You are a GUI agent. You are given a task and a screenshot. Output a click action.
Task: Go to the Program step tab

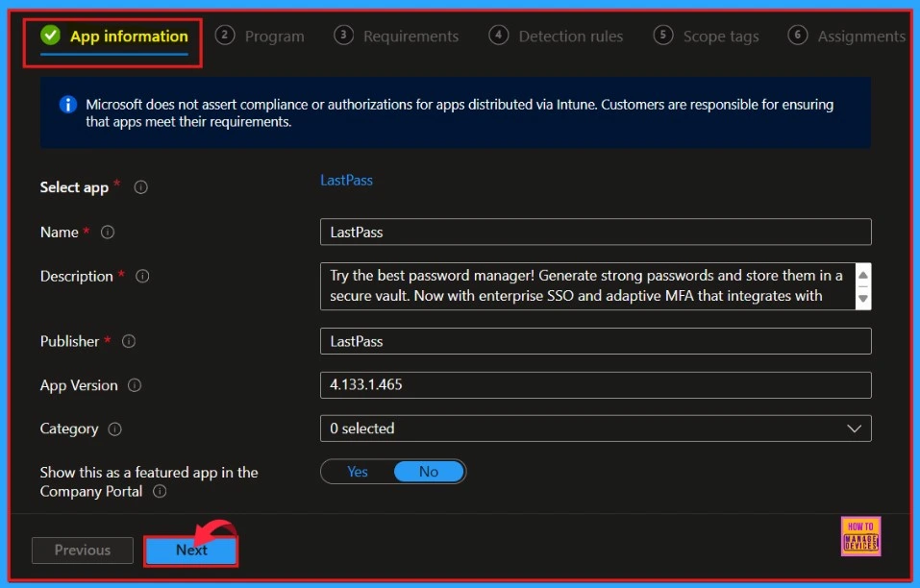point(260,37)
